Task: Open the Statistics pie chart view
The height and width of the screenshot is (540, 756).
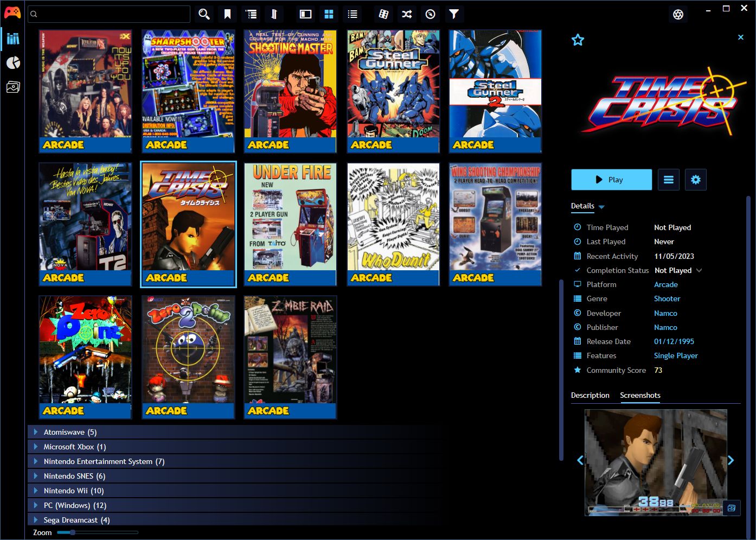Action: coord(13,63)
